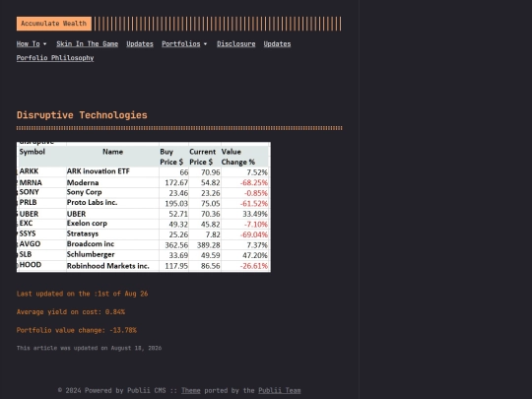Screen dimensions: 532x399
Task: Click the 389.28 current price cell
Action: pos(208,245)
